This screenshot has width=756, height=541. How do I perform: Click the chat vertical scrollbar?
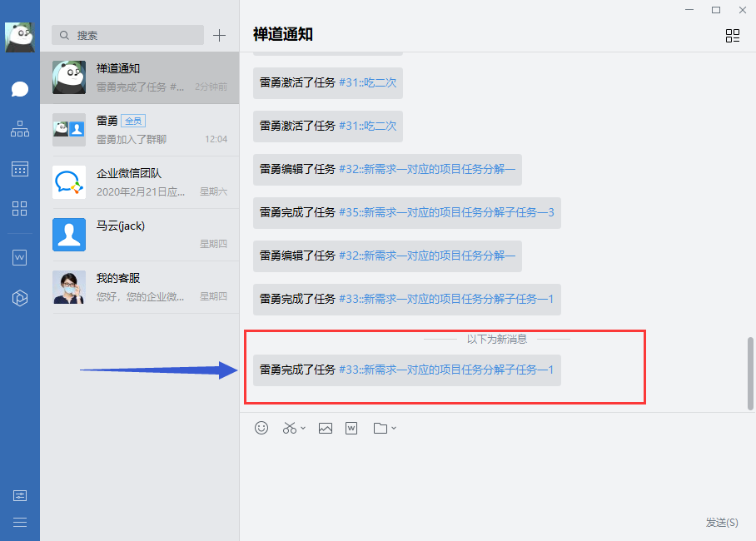coord(750,374)
